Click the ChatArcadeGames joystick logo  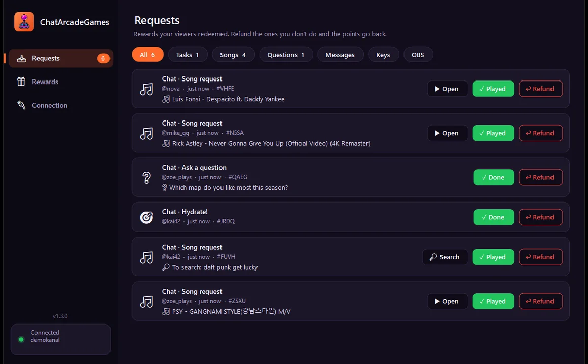(24, 22)
